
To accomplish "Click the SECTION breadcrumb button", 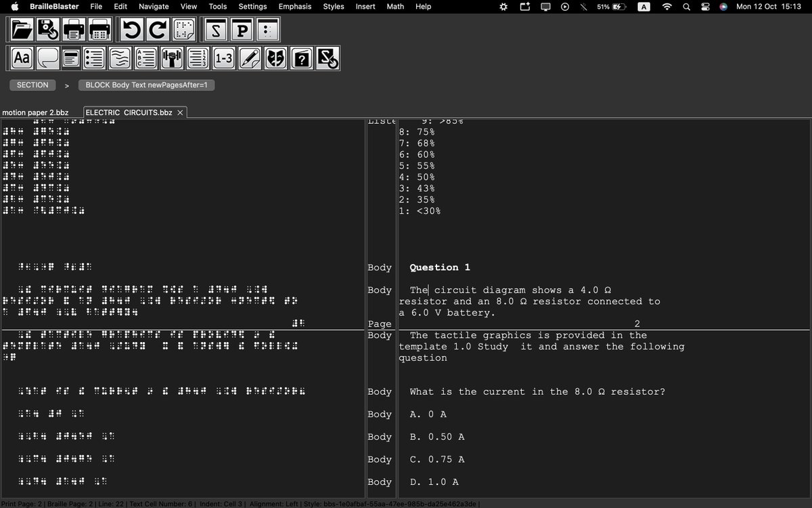I will coord(32,85).
